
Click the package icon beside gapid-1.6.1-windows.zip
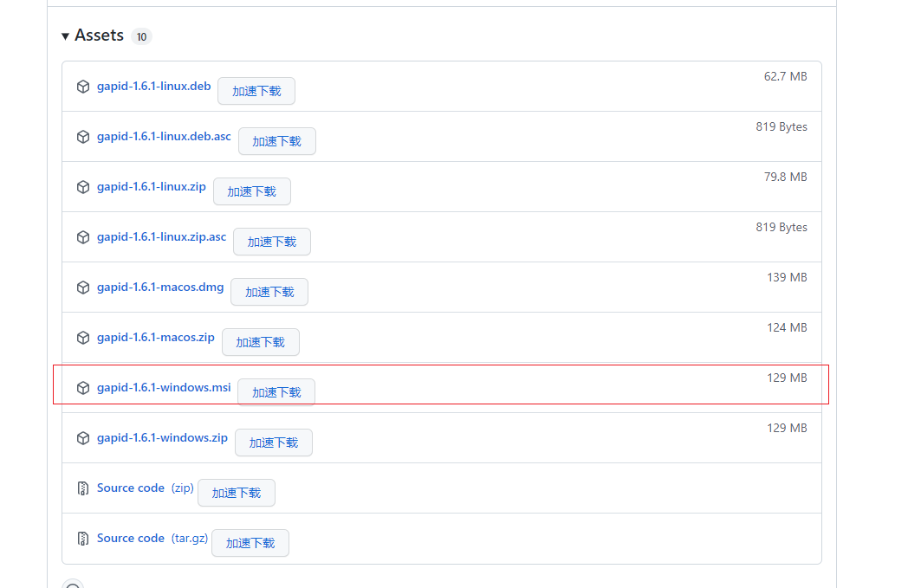(82, 437)
